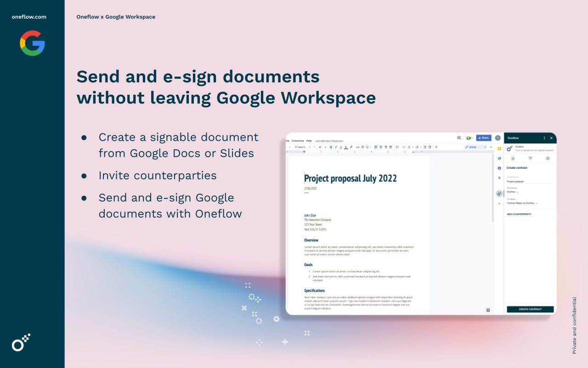Screen dimensions: 588x368
Task: Click the CREATE CONTRACT button
Action: pyautogui.click(x=530, y=310)
